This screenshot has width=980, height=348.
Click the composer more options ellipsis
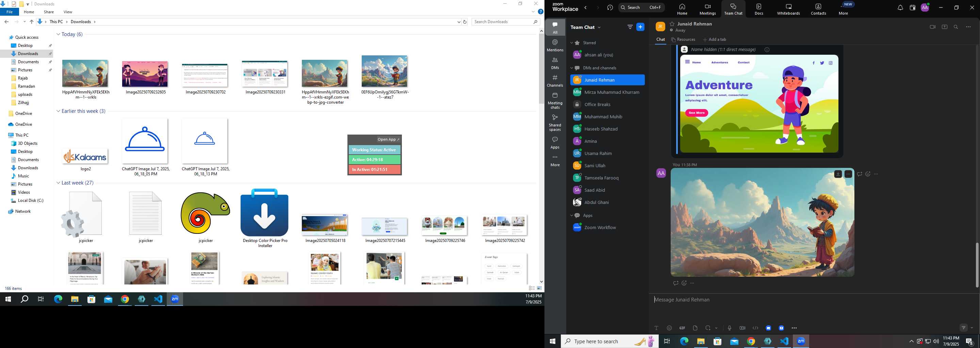pos(794,328)
